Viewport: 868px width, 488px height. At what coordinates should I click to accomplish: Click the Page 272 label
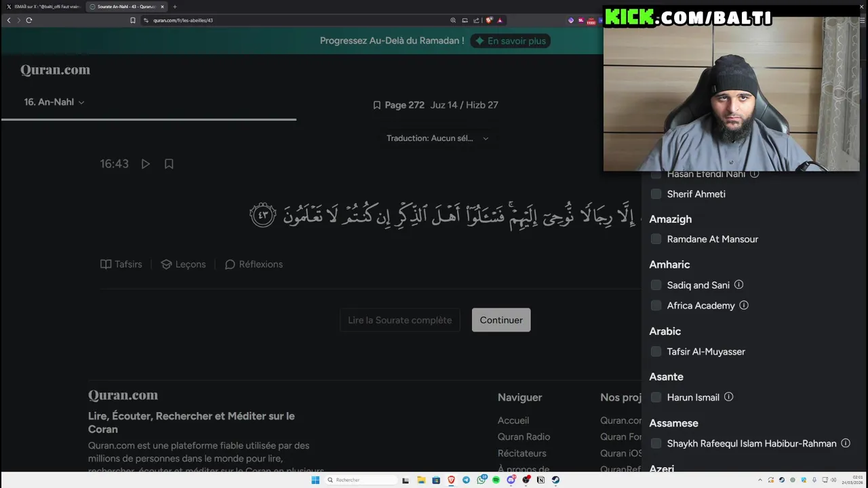(404, 105)
